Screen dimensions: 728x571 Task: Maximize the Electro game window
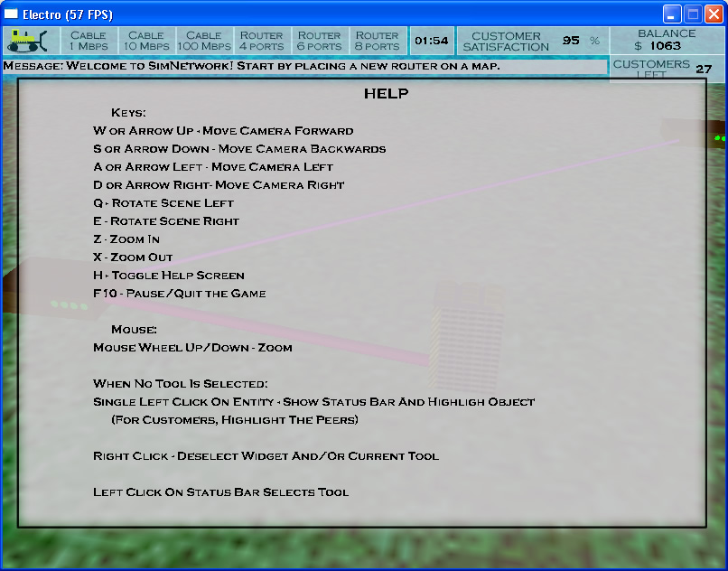coord(692,14)
